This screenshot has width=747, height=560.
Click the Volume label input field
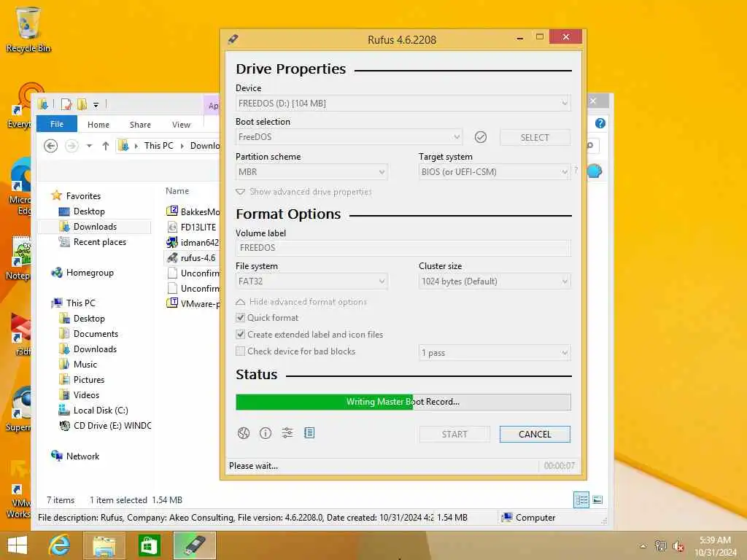click(403, 248)
